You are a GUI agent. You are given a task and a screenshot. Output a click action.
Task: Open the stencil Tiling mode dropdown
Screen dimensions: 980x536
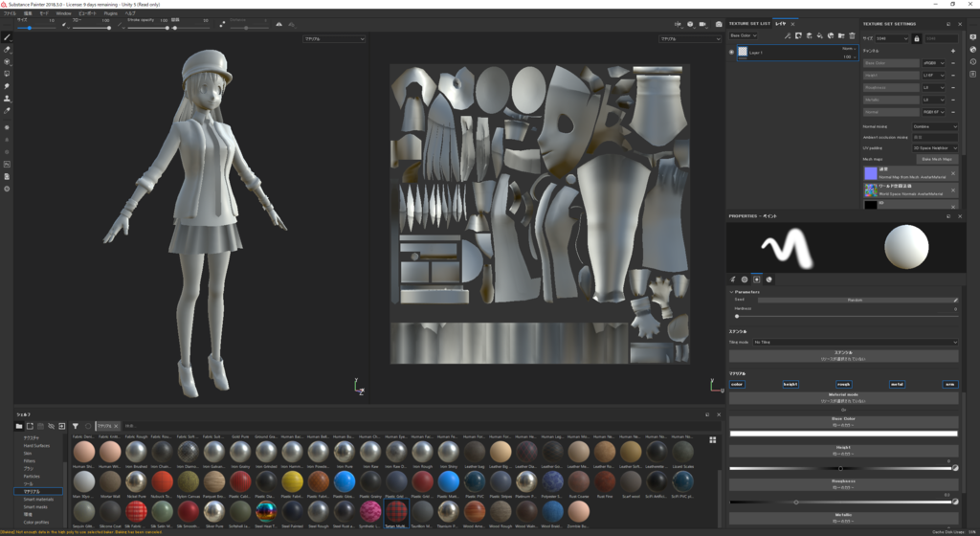tap(855, 343)
